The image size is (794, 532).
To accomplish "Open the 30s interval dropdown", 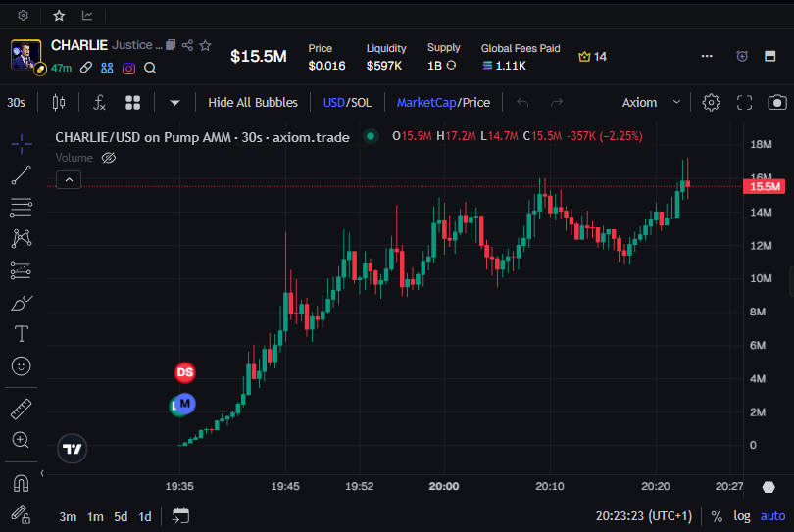I will click(17, 102).
